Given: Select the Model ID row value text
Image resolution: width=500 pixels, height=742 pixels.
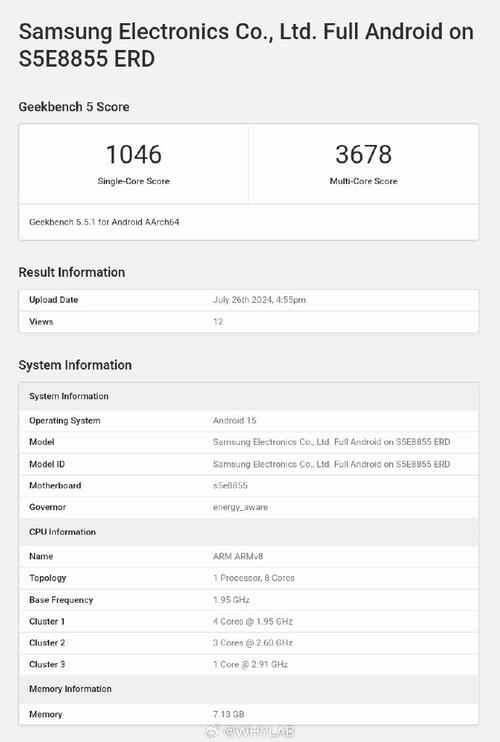Looking at the screenshot, I should pos(332,464).
